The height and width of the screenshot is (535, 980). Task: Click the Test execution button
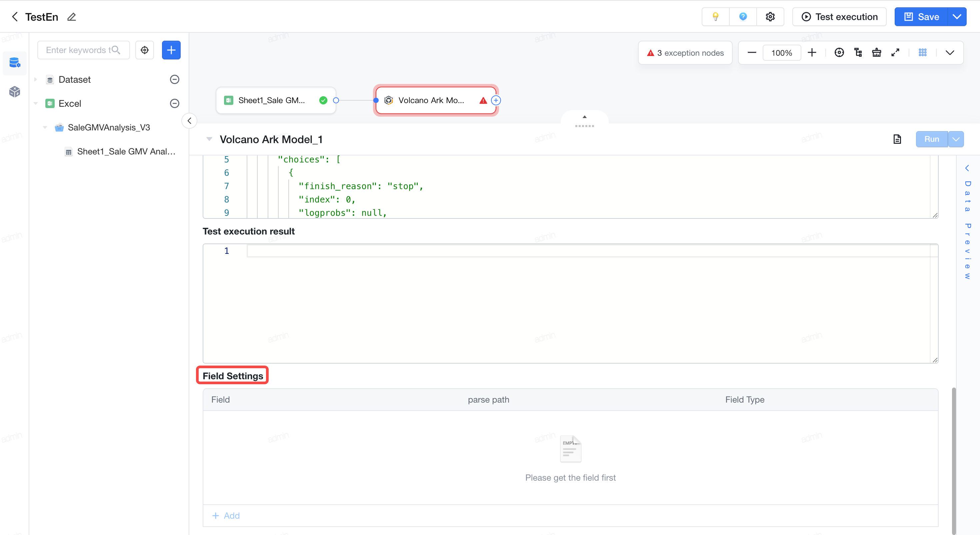tap(839, 17)
